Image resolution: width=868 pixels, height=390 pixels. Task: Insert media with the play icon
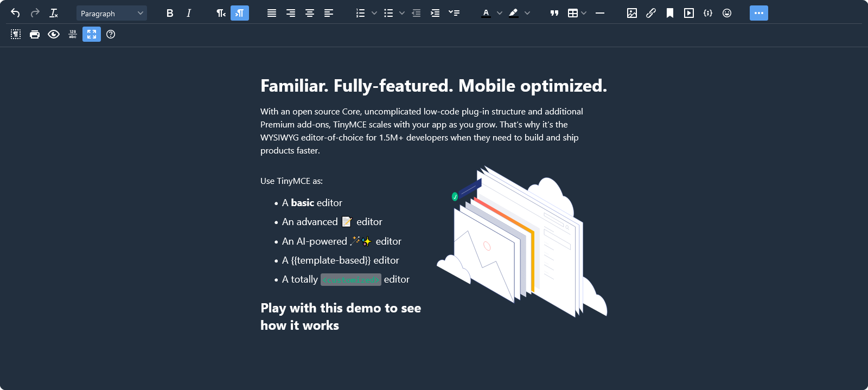tap(689, 13)
